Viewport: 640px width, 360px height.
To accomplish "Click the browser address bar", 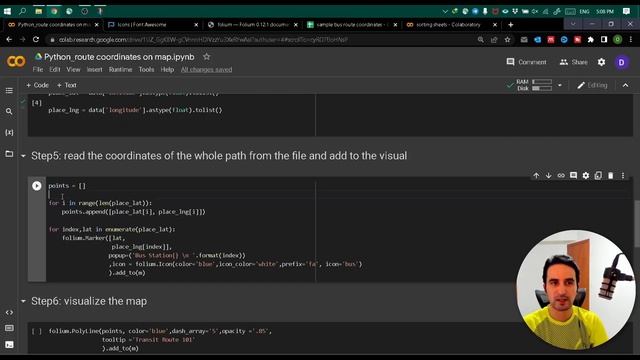I will click(x=261, y=40).
